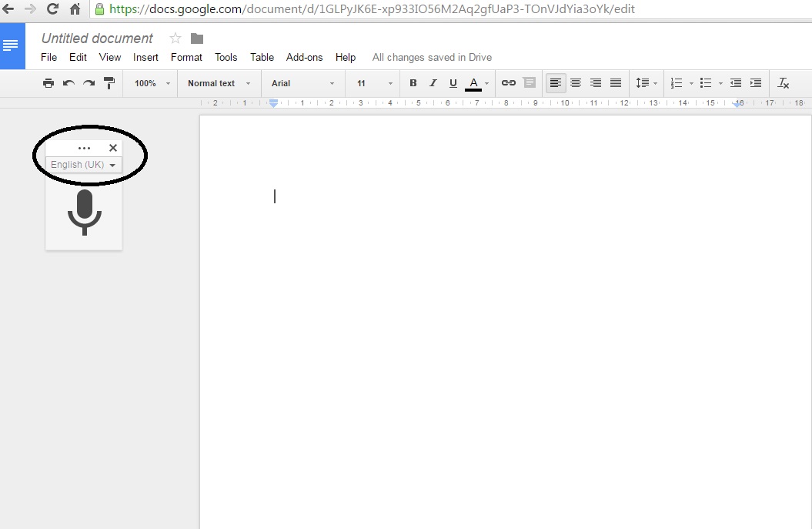Open the Arial font dropdown
Viewport: 812px width, 529px height.
click(303, 83)
